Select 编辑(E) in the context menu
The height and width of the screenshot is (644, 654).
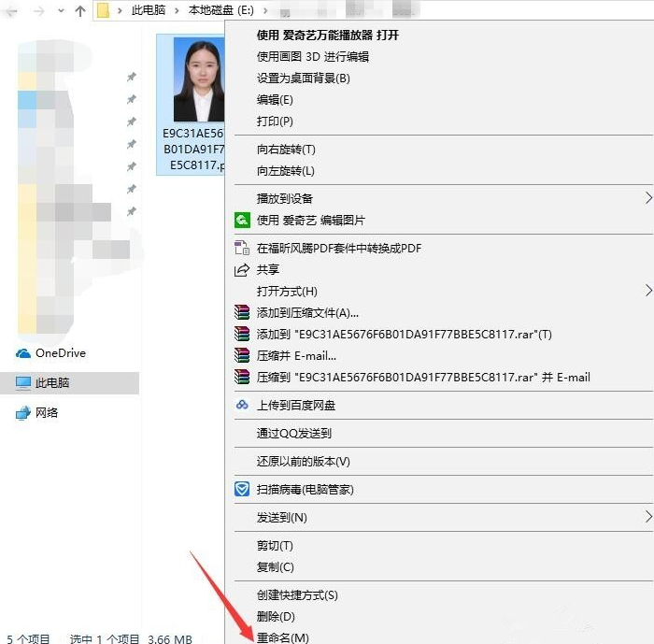coord(275,100)
